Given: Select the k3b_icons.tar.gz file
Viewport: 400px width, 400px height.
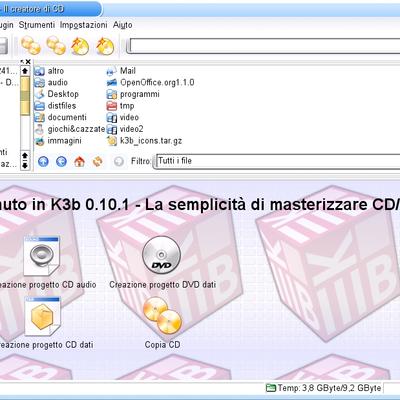Looking at the screenshot, I should 144,141.
